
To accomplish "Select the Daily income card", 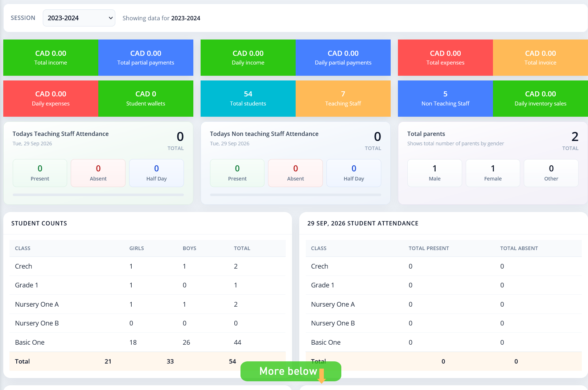I will pyautogui.click(x=248, y=58).
